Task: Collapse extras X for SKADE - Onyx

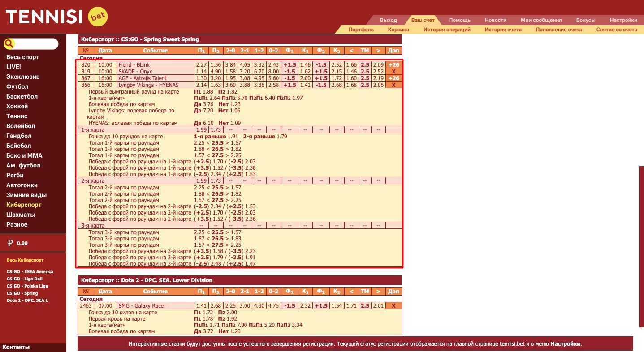Action: click(394, 71)
